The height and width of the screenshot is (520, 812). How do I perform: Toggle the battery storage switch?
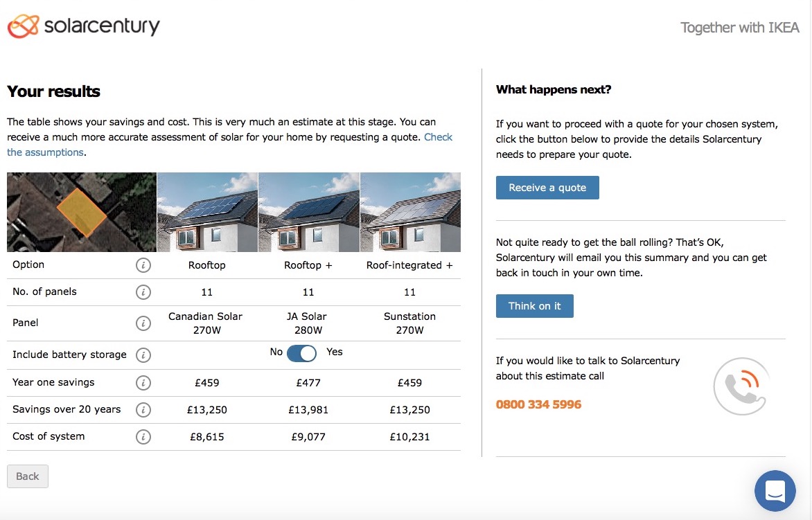301,353
